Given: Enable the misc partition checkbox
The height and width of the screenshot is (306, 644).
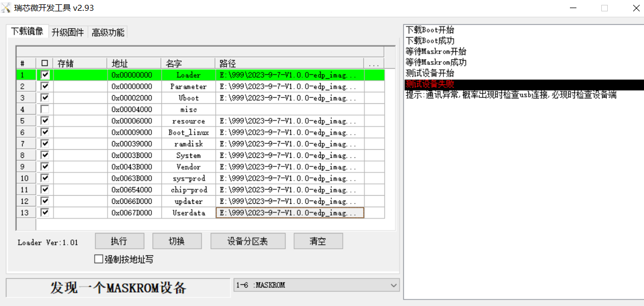Looking at the screenshot, I should point(45,110).
